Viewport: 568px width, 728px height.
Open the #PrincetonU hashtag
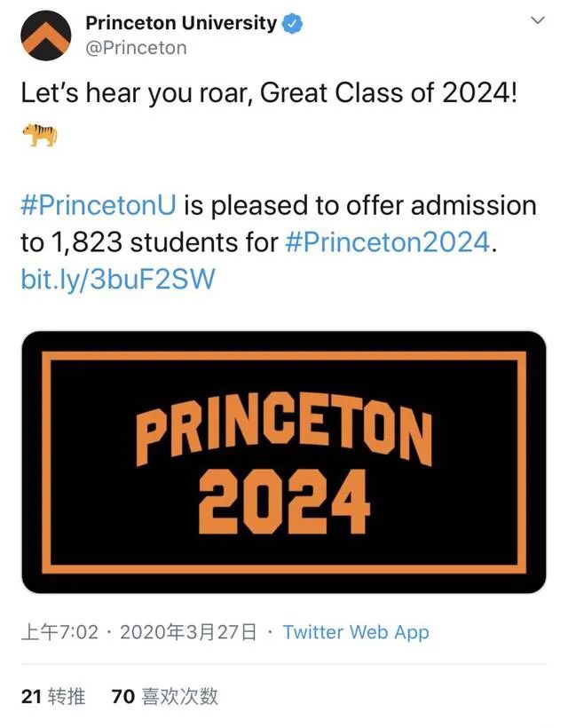99,205
